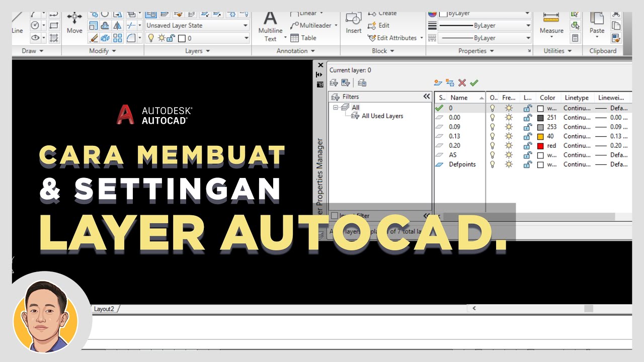Click the Edit block button
Screen dimensions: 644x362
379,26
